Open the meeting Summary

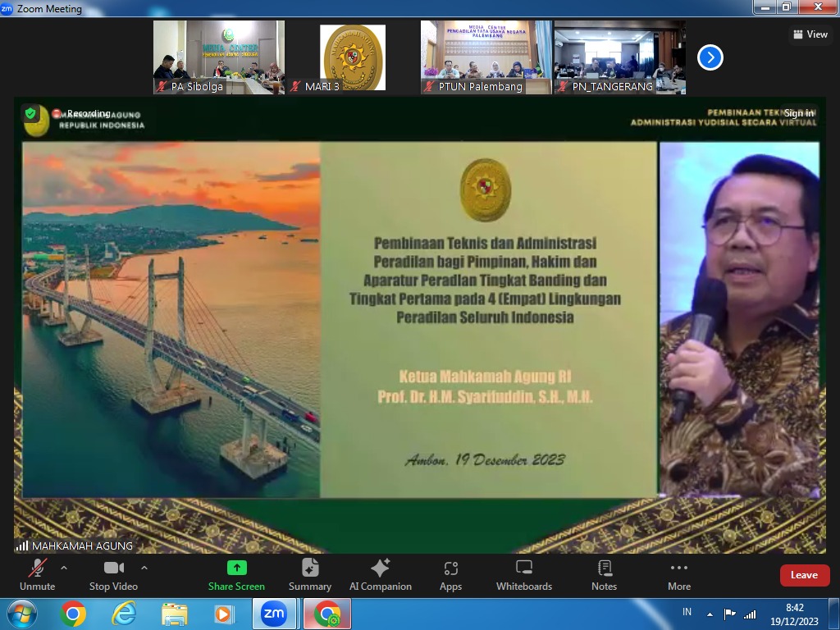pos(310,574)
